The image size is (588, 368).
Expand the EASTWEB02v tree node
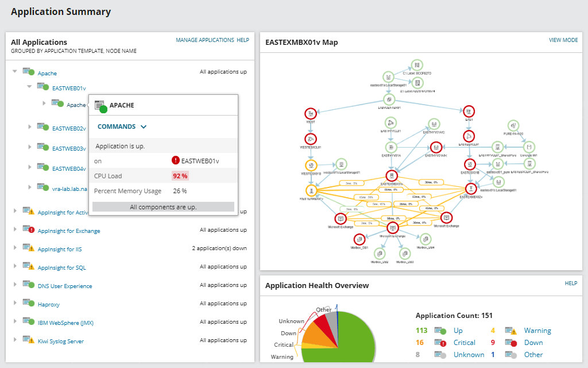click(x=29, y=126)
